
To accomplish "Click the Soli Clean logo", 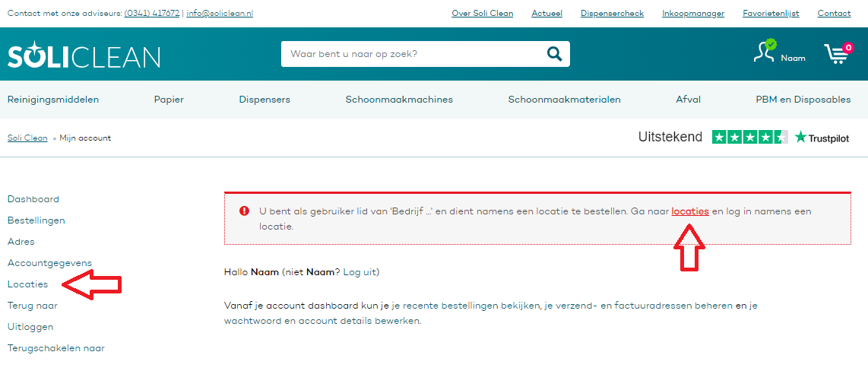I will (84, 56).
